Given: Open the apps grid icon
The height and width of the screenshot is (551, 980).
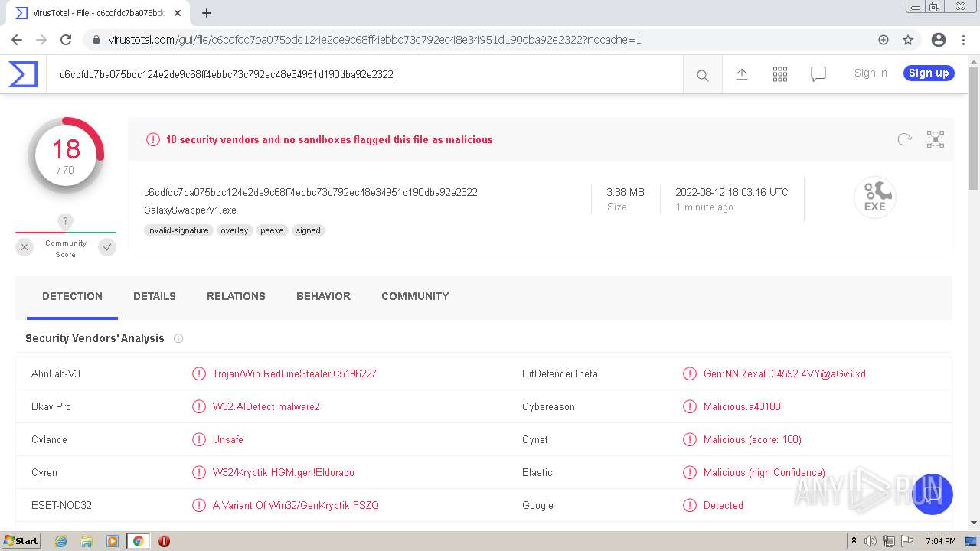Looking at the screenshot, I should (x=780, y=74).
